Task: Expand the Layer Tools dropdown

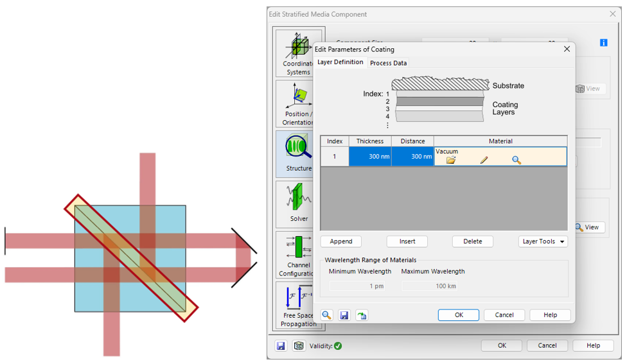Action: coord(543,241)
